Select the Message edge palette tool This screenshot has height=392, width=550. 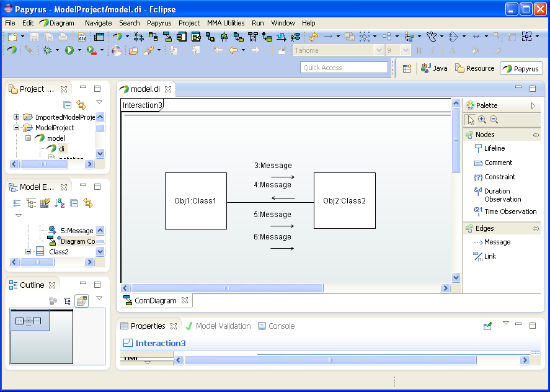pos(492,242)
